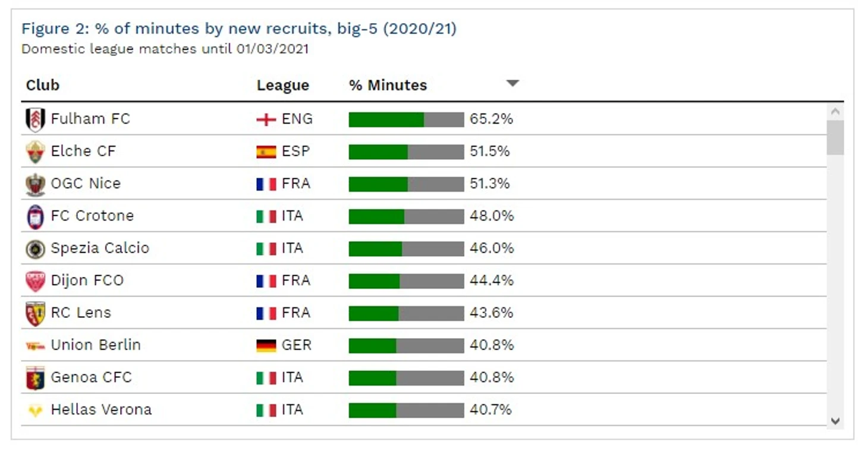Click the Fulham FC 65.2% progress bar

pyautogui.click(x=406, y=119)
